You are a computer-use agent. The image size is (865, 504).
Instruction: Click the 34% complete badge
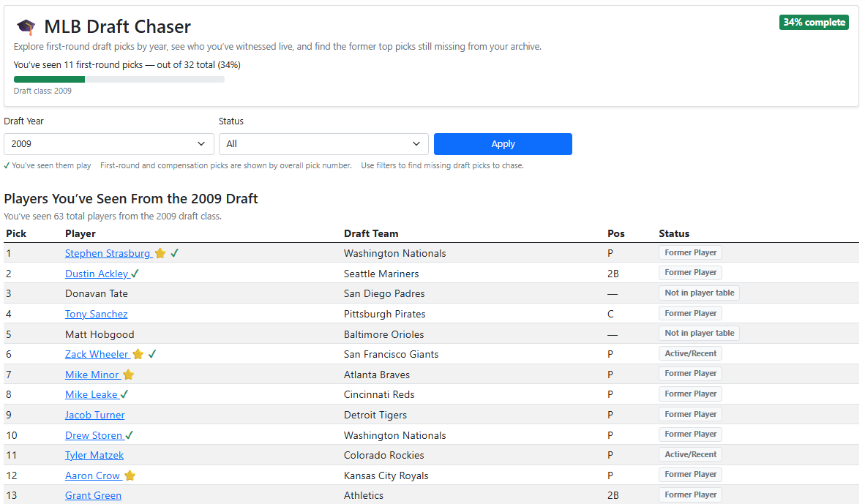pyautogui.click(x=814, y=22)
